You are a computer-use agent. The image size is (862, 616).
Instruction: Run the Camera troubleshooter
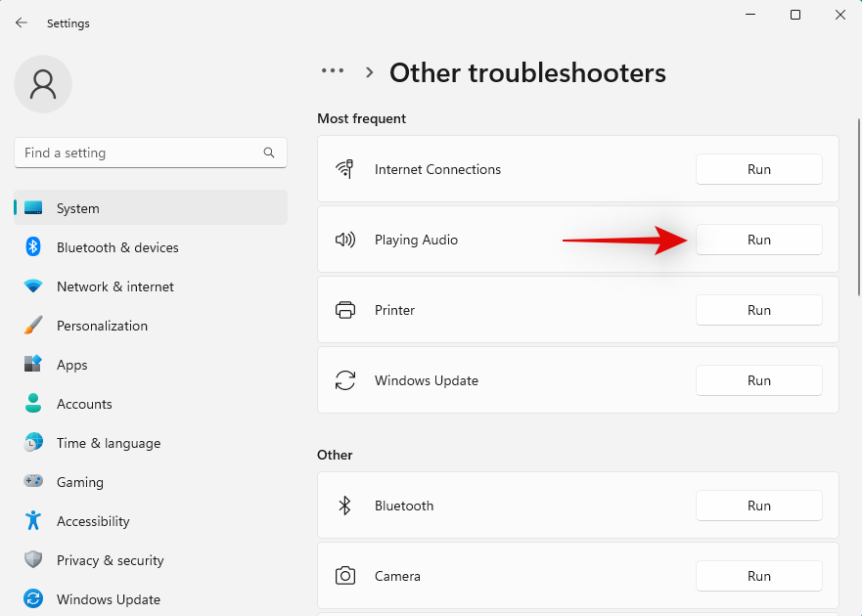[x=758, y=576]
